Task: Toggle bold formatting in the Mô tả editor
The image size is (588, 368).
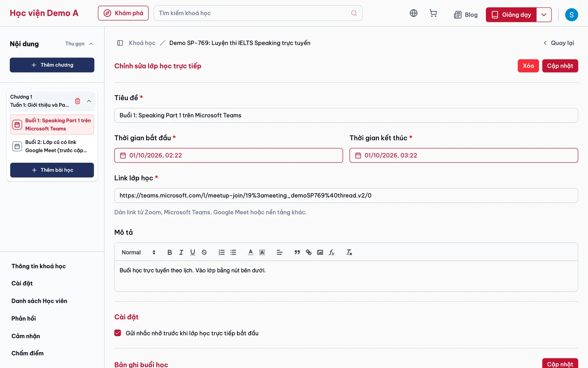Action: click(169, 252)
